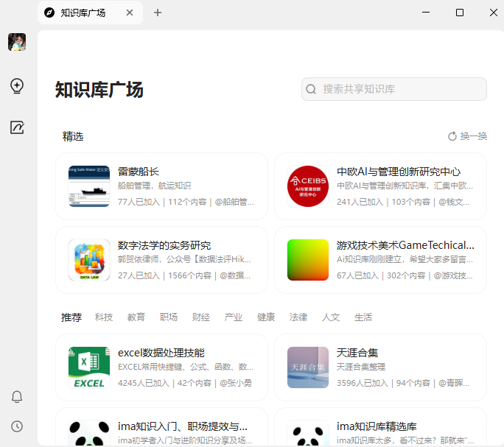Select the 生活 category tab
Screen dimensions: 504x447
click(363, 317)
